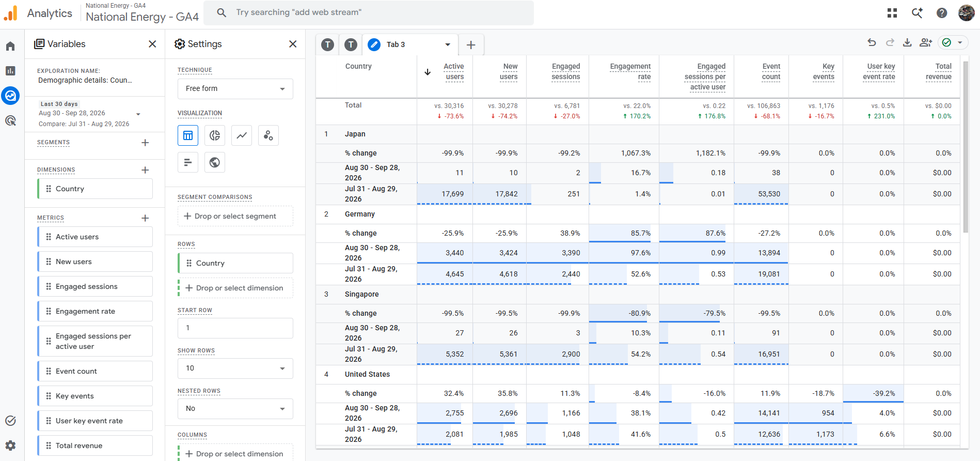
Task: Expand the Technique Free form dropdown
Action: 235,89
